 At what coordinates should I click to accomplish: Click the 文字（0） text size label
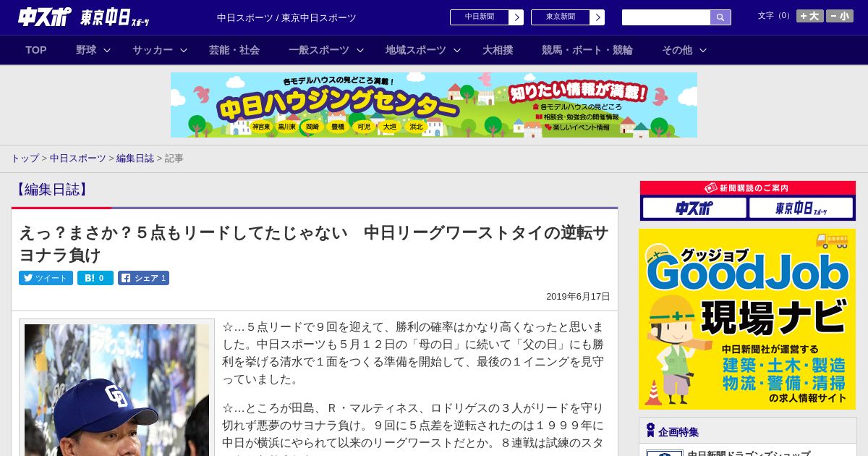point(774,16)
